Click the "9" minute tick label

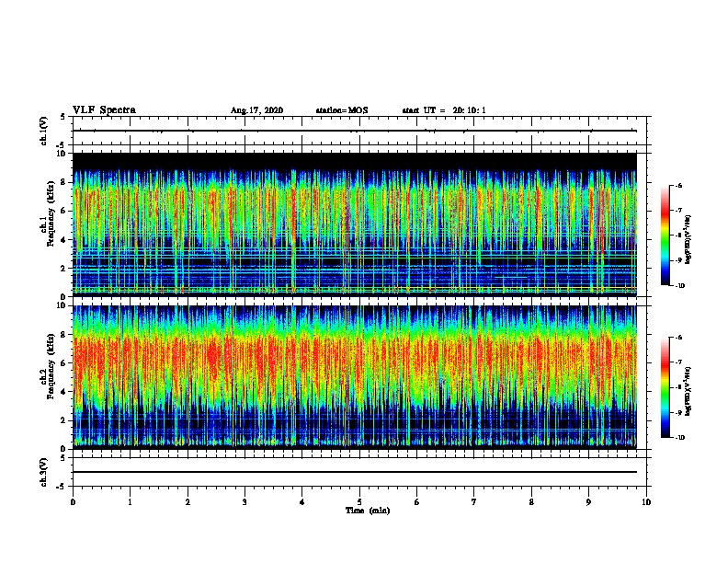(x=588, y=502)
